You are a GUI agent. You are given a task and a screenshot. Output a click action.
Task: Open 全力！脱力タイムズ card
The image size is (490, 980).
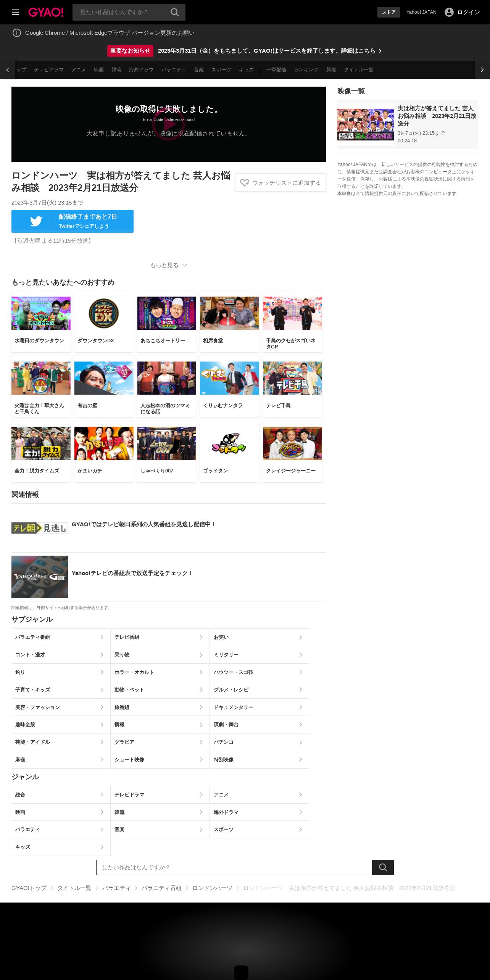pos(41,452)
